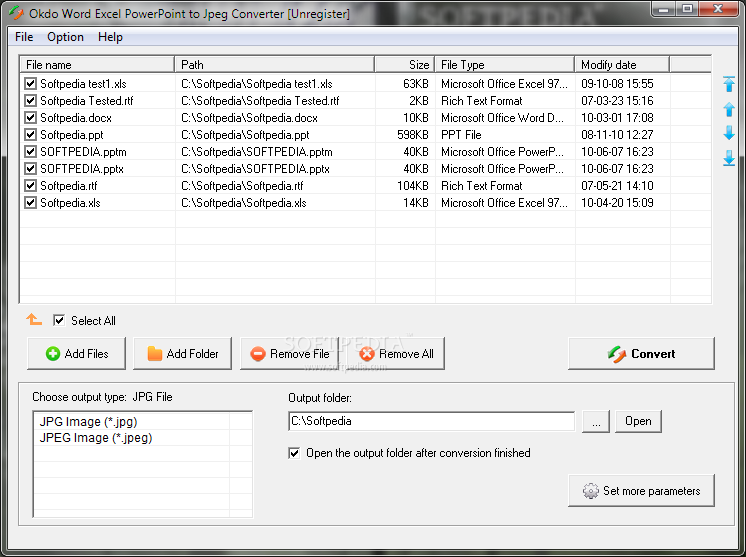The width and height of the screenshot is (746, 557).
Task: Uncheck the Softpedia.rtf checkbox
Action: 30,186
